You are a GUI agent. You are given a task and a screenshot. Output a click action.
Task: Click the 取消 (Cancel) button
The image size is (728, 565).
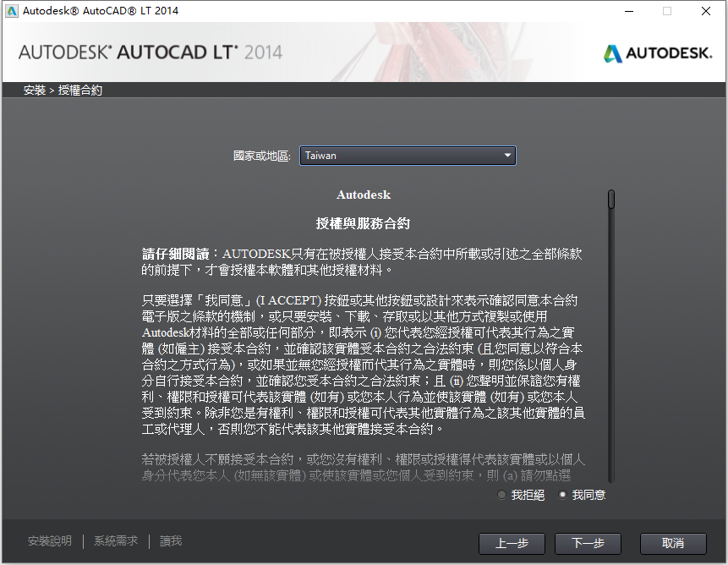(x=673, y=543)
